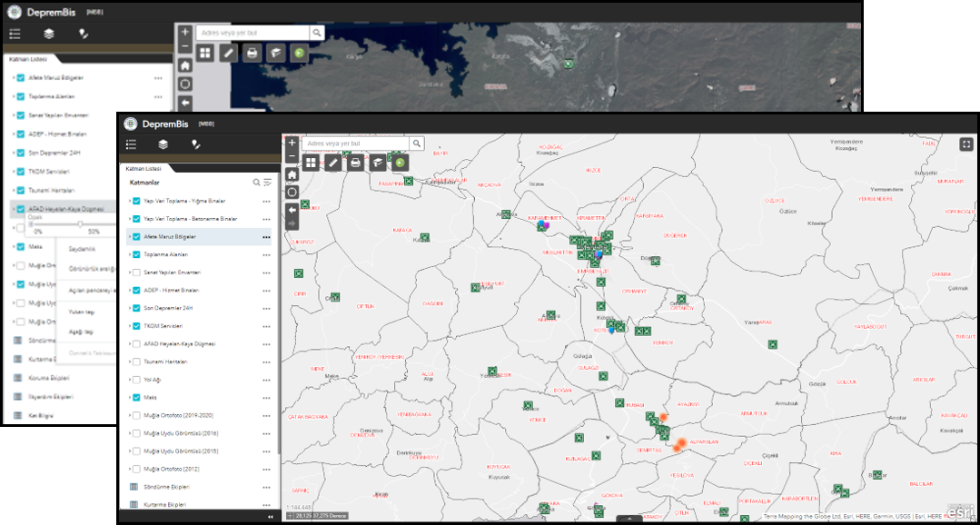The height and width of the screenshot is (525, 980).
Task: Open the print tool in front window
Action: point(356,163)
